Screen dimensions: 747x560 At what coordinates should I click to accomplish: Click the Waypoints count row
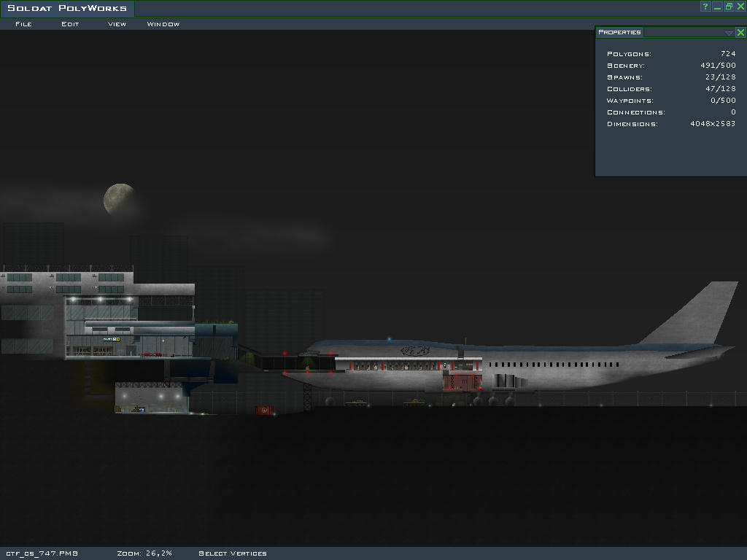(670, 101)
